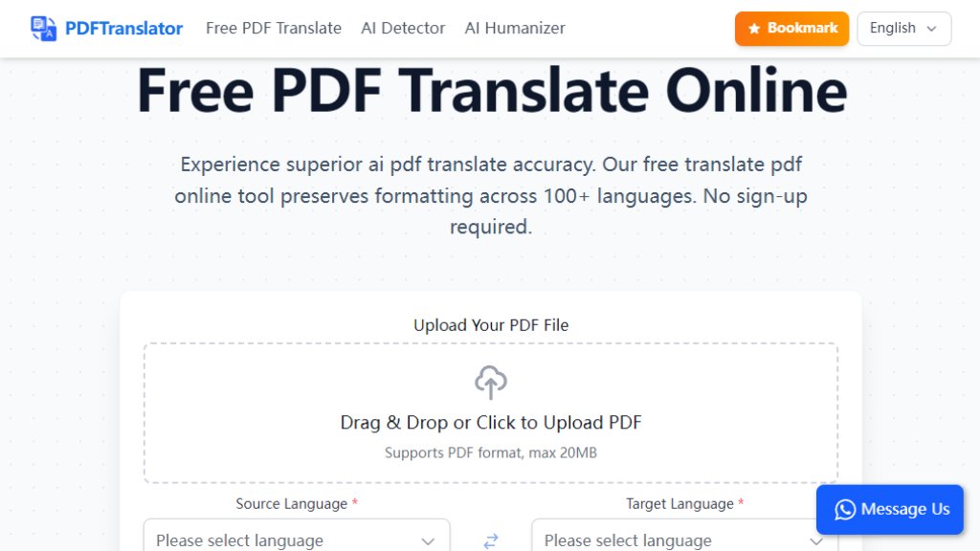
Task: Click the Message Us button
Action: [890, 510]
